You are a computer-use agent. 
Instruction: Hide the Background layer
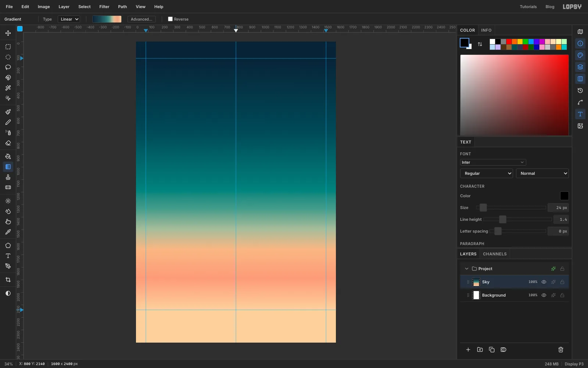tap(544, 295)
